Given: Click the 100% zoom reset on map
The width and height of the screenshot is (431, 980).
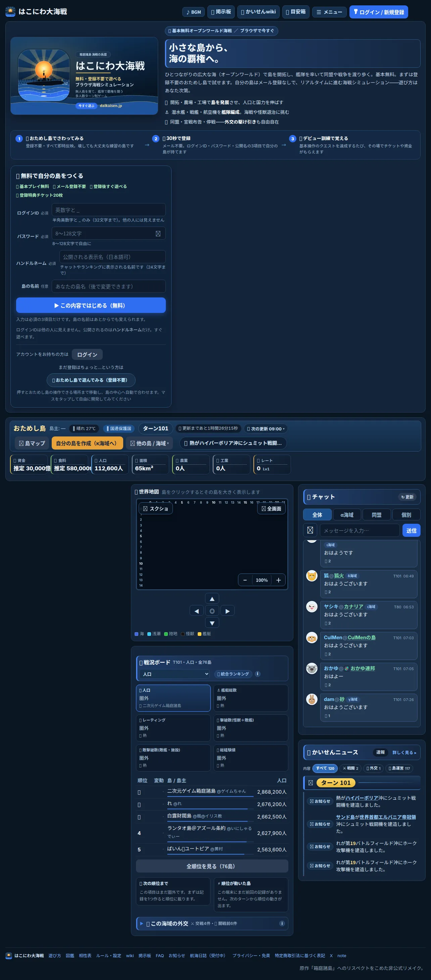Looking at the screenshot, I should 262,580.
